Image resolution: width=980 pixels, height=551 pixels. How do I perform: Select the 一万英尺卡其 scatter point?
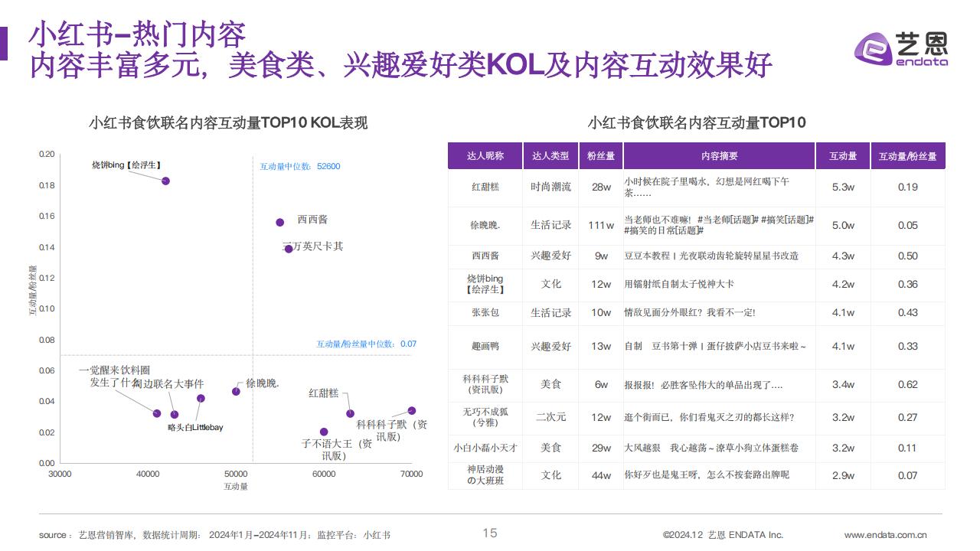pyautogui.click(x=289, y=249)
